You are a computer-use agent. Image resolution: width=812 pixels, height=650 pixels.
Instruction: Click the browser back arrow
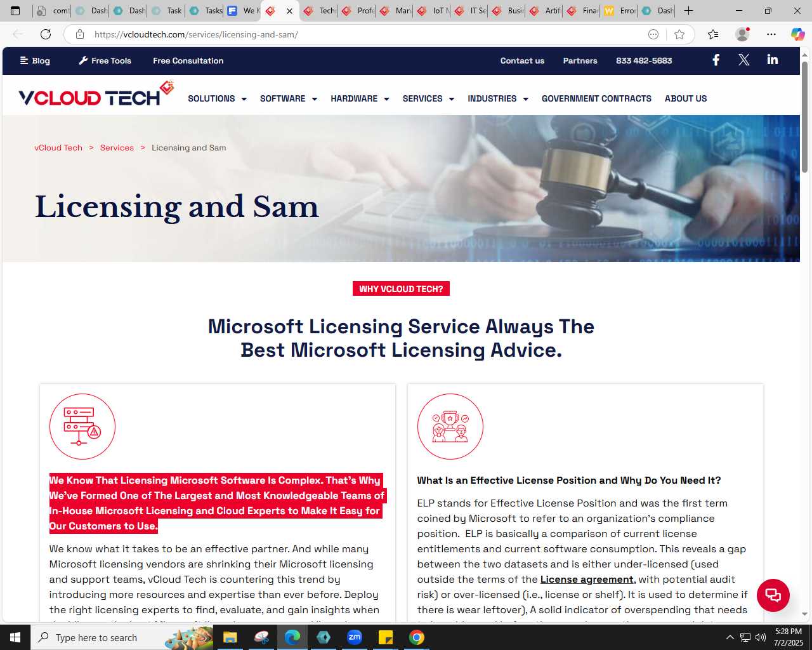pos(18,34)
